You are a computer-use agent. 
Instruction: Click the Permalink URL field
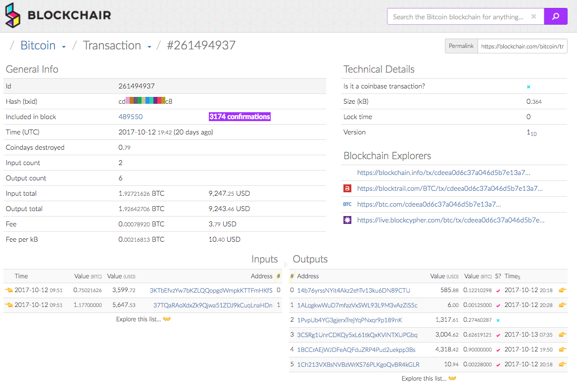[522, 46]
